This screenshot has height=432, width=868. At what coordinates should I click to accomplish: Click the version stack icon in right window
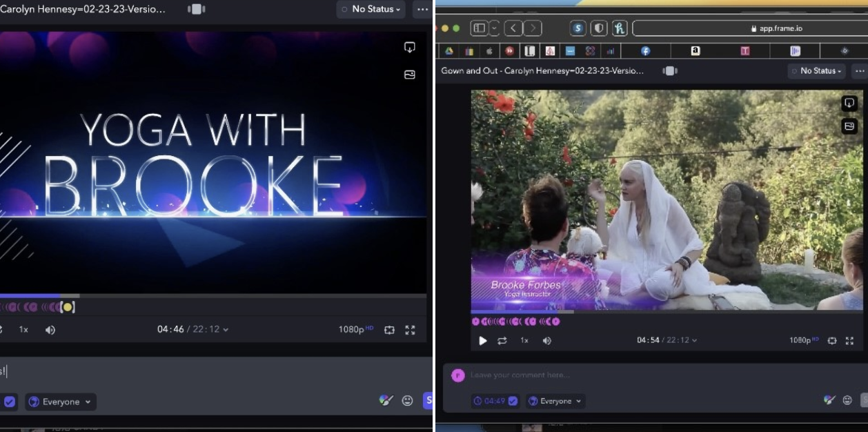670,70
